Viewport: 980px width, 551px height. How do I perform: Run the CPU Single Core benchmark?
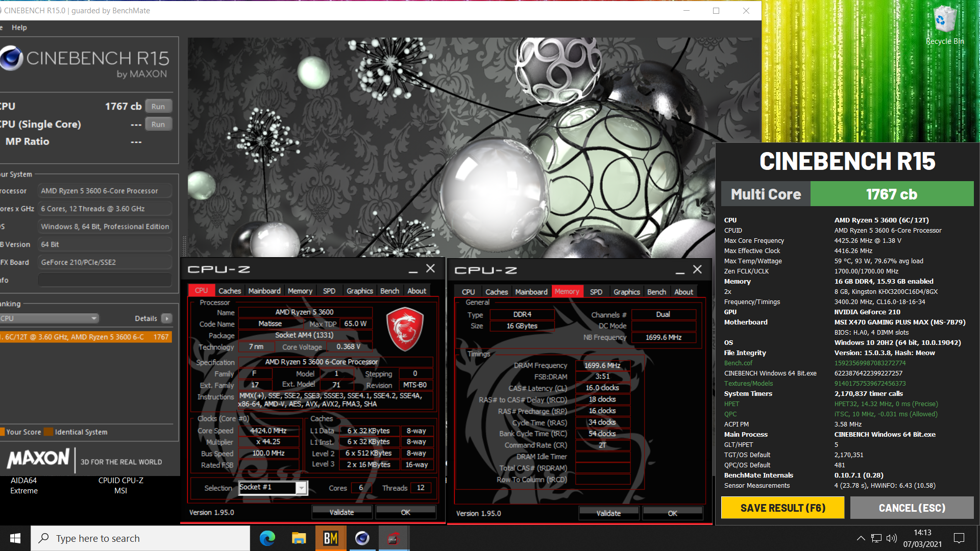[x=158, y=124]
